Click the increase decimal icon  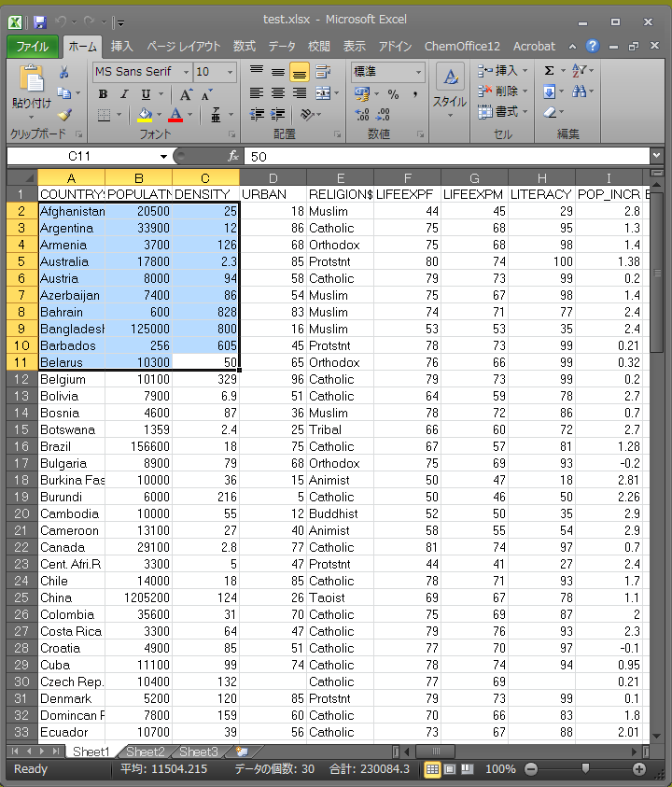(362, 115)
